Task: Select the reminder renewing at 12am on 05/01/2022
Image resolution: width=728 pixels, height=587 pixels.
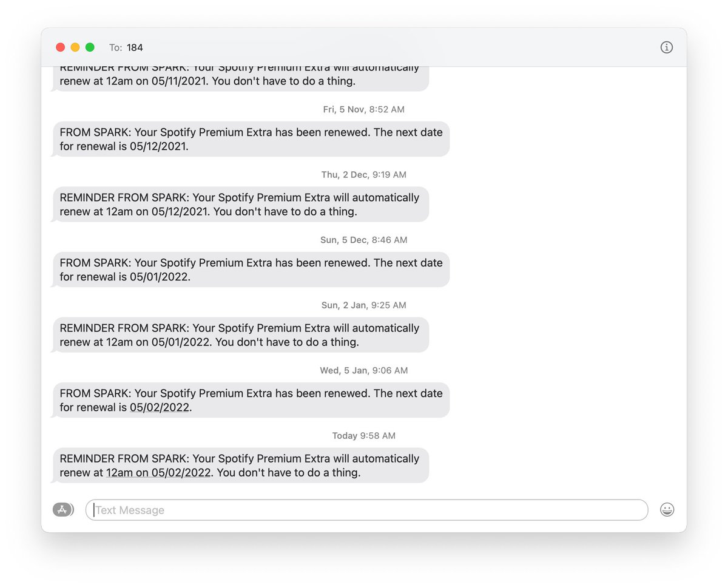Action: coord(240,335)
